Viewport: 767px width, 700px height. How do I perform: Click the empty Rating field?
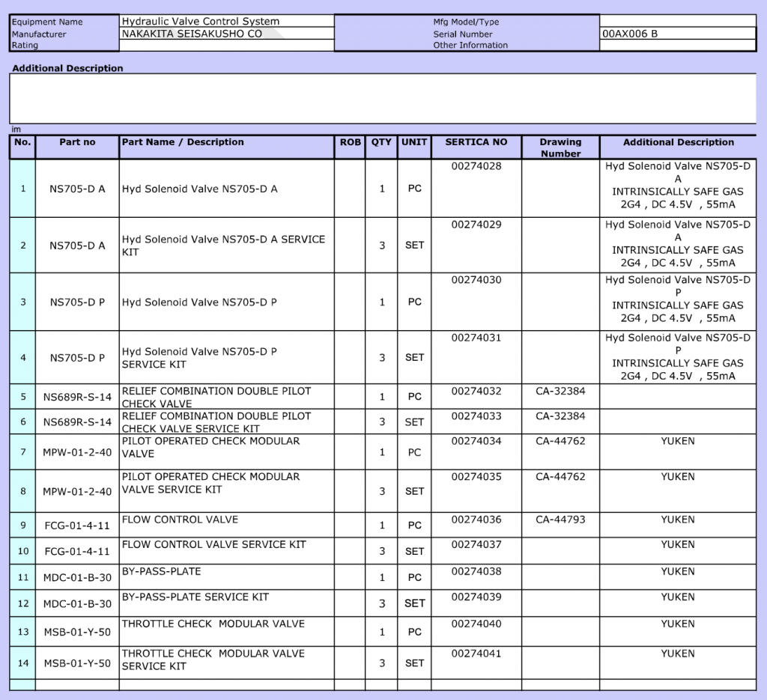point(226,46)
